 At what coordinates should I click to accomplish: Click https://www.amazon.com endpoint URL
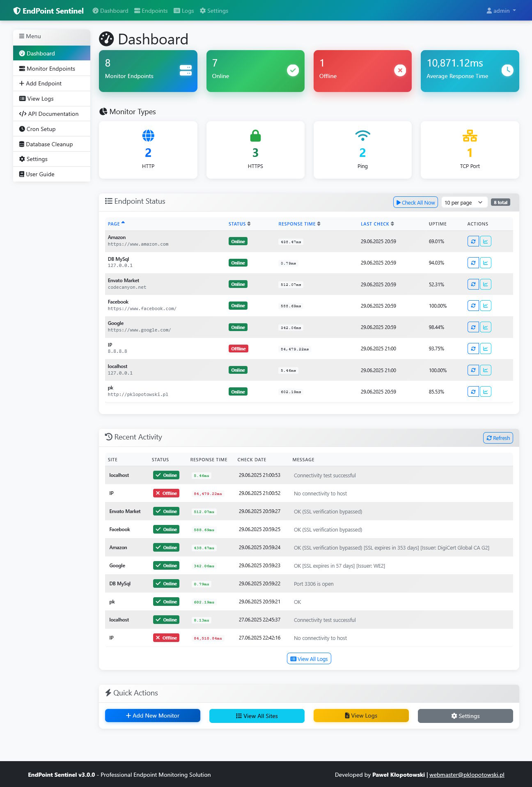pyautogui.click(x=138, y=244)
